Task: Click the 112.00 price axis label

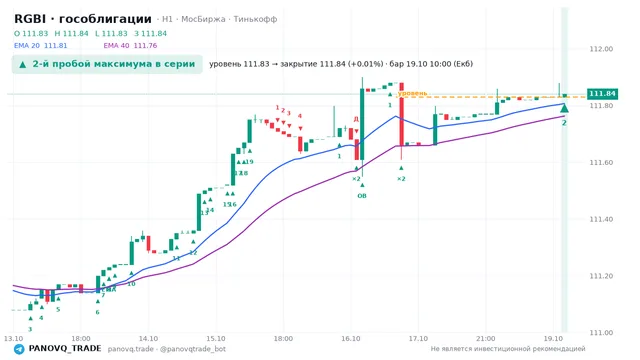Action: pyautogui.click(x=601, y=49)
